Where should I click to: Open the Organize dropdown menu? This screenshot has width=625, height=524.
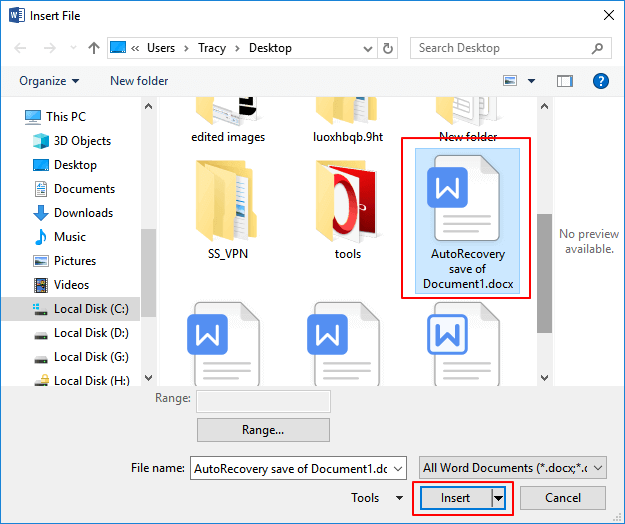coord(48,81)
